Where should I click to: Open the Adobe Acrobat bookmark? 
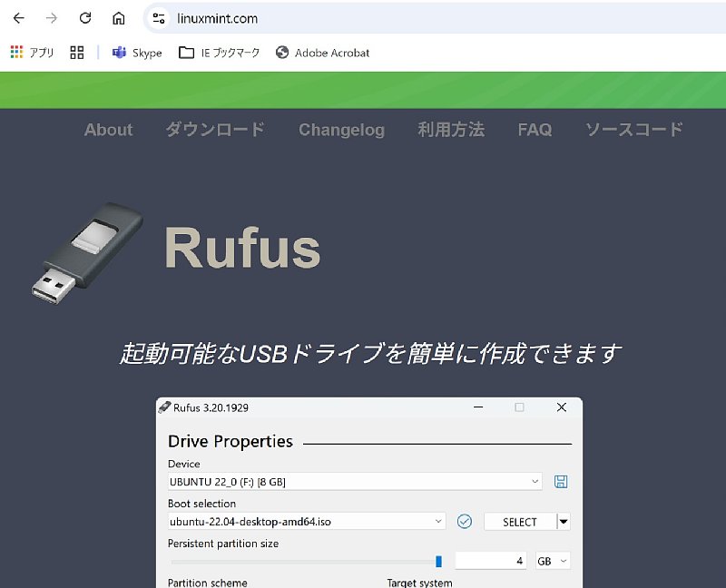(x=322, y=53)
